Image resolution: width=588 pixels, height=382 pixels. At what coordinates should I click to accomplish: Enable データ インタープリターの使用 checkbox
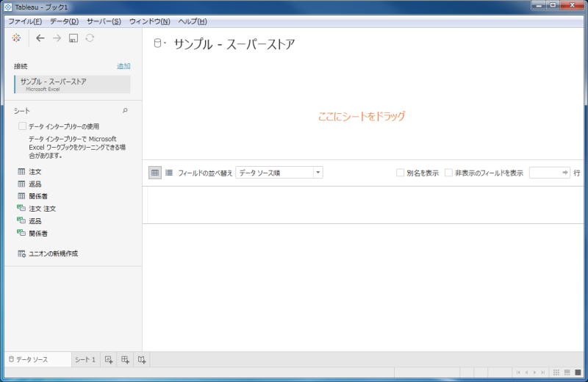pos(23,126)
